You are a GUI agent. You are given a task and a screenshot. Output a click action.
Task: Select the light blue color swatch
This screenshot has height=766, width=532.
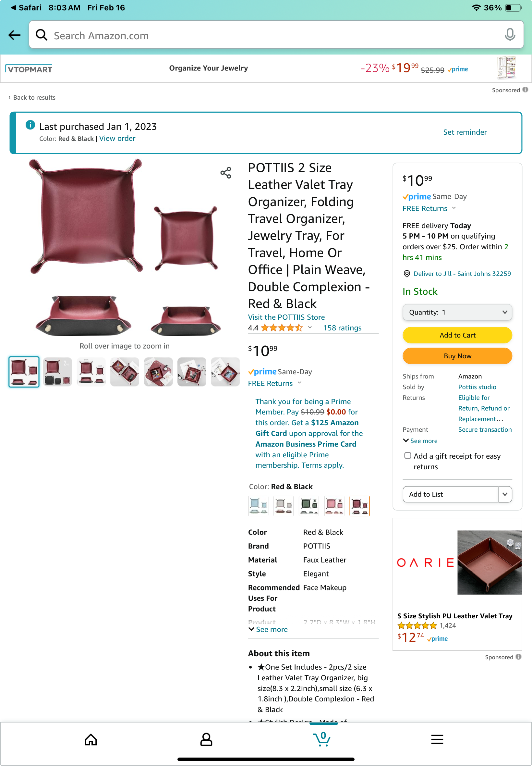click(x=258, y=506)
